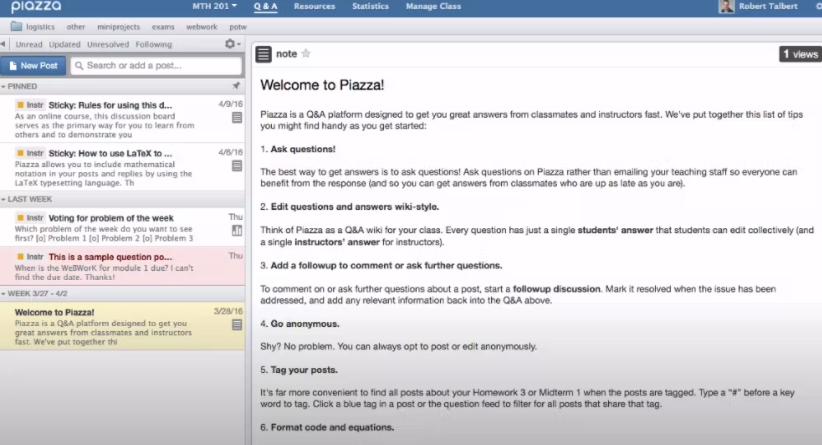Click the note icon on Welcome to Piazza post
Screen dimensions: 822x445
click(x=237, y=325)
